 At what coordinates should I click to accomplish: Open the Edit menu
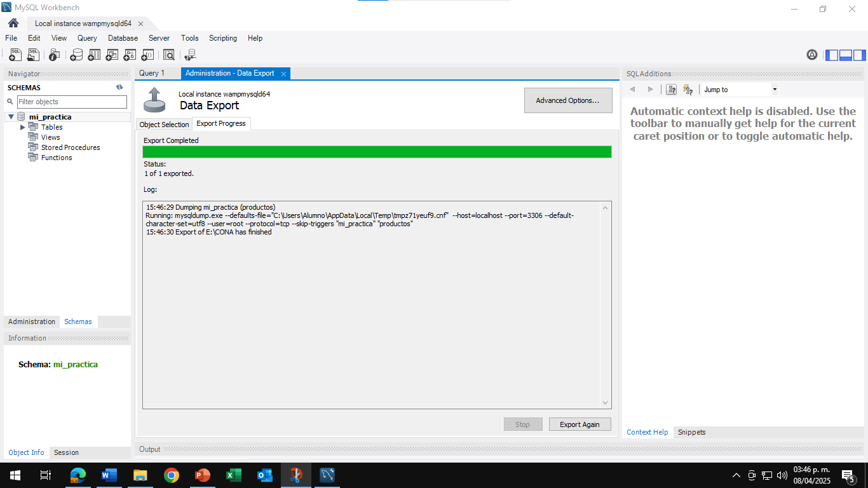(x=34, y=38)
